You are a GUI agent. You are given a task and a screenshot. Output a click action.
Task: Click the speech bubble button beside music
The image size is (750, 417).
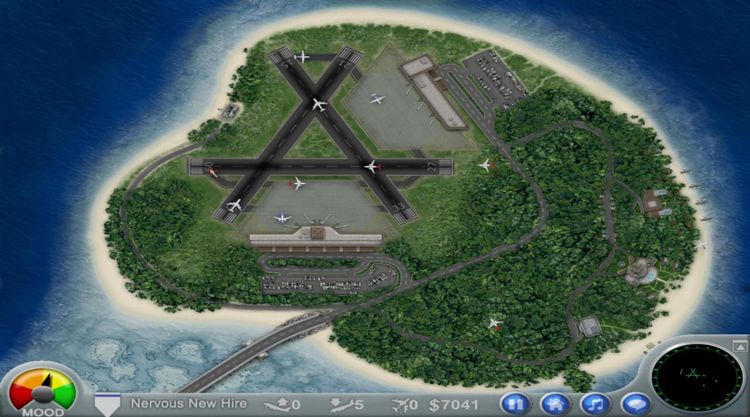click(x=635, y=405)
